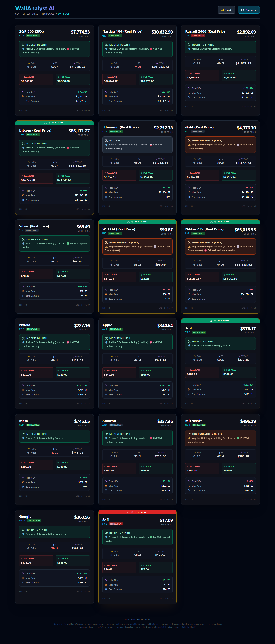Click the Gold TREND: FLAT badge
Viewport: 275px width, 644px height.
pos(198,132)
